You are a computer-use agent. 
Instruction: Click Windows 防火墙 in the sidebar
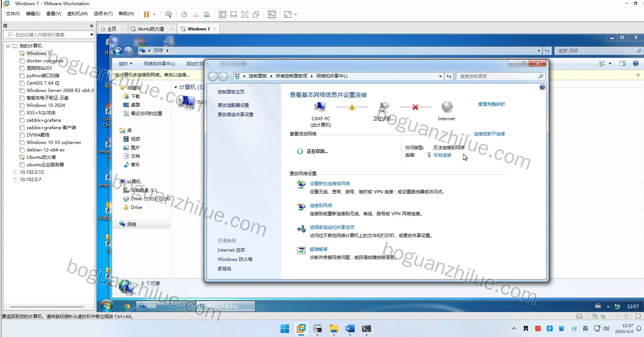pos(235,259)
